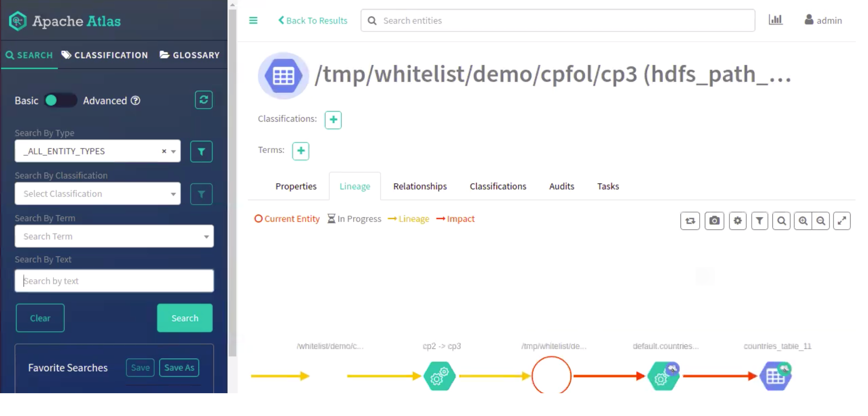Click the teal Search button

click(x=185, y=318)
